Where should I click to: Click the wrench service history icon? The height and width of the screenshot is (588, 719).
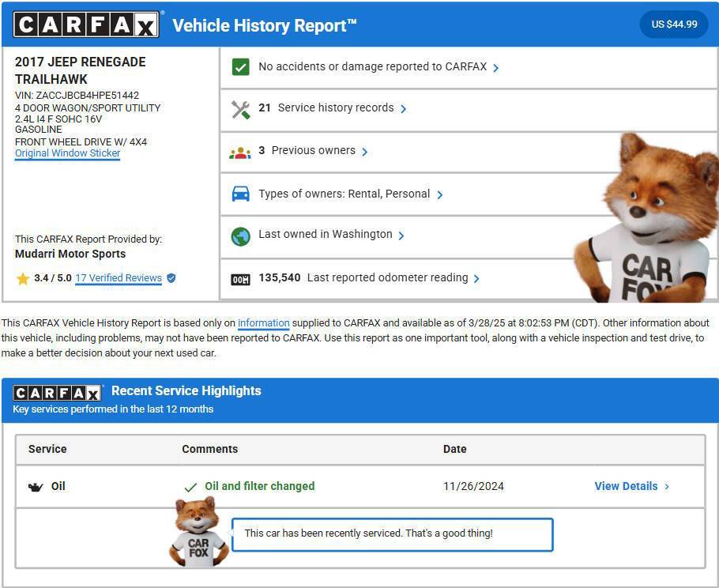click(240, 110)
